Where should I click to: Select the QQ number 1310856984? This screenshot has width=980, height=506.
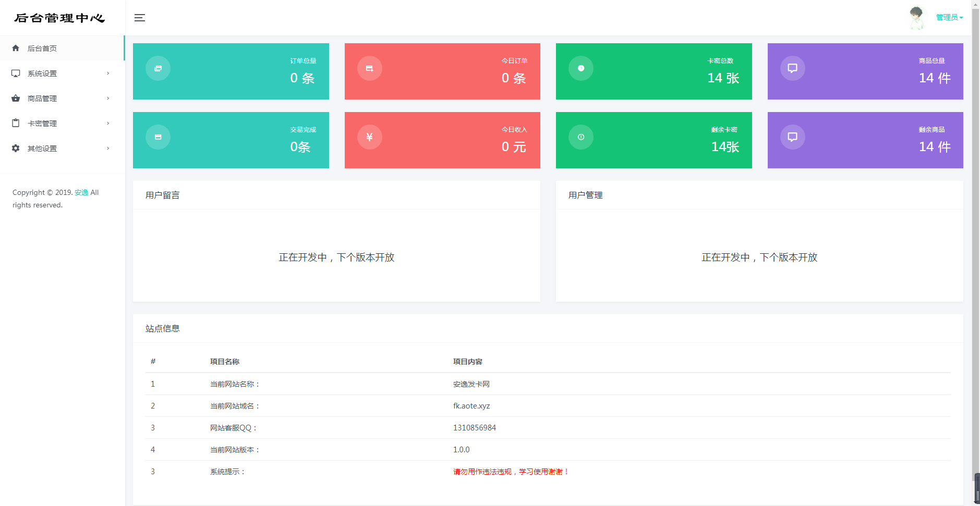point(475,428)
